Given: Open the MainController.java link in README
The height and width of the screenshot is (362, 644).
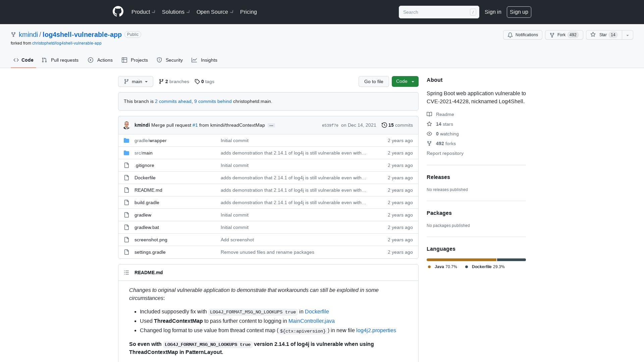Looking at the screenshot, I should click(x=312, y=321).
